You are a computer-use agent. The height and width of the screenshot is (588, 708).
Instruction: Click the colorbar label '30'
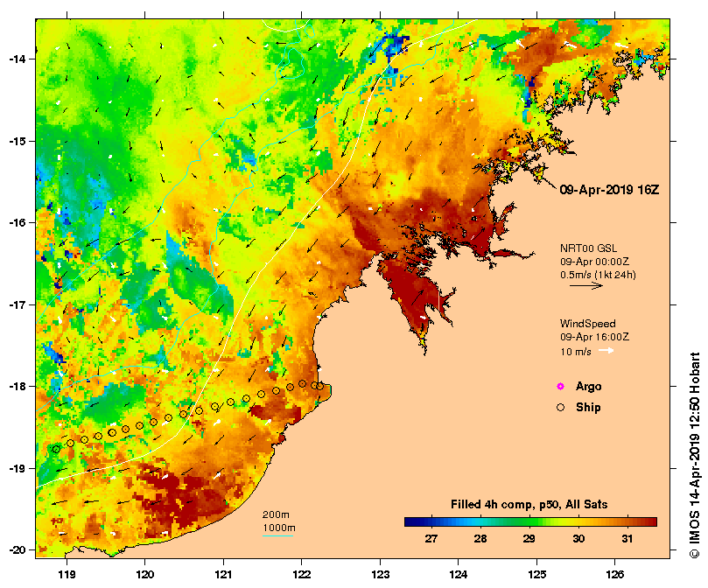click(x=578, y=539)
